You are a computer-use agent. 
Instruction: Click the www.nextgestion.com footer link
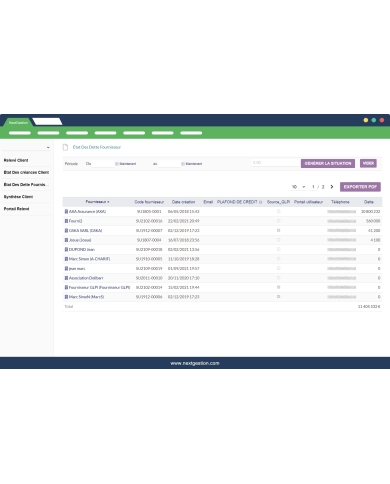pos(195,363)
